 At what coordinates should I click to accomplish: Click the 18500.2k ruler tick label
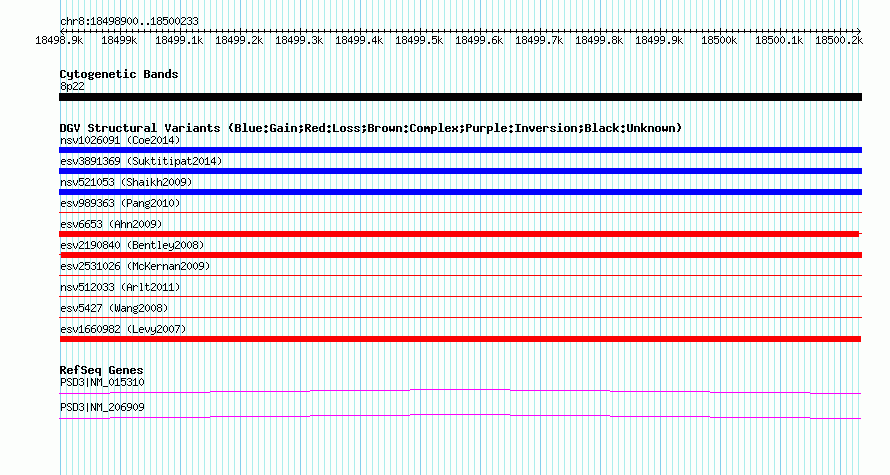click(839, 40)
